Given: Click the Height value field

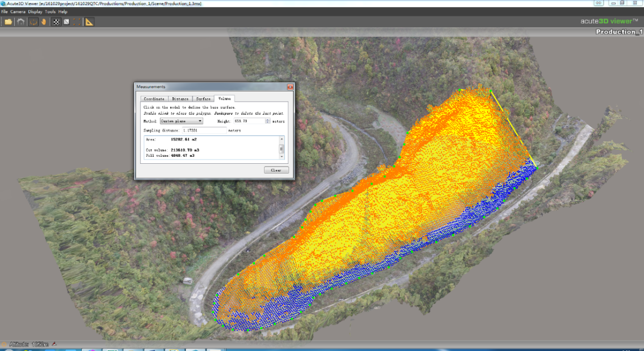Looking at the screenshot, I should tap(250, 121).
